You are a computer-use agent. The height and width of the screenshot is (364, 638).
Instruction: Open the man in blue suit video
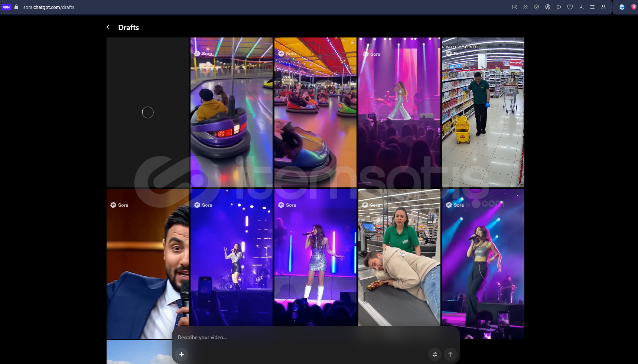(x=147, y=263)
